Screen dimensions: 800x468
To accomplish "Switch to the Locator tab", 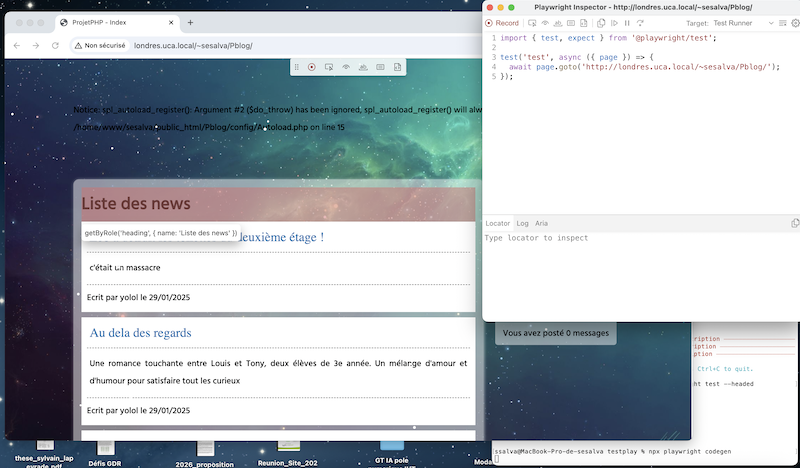I will [x=497, y=223].
